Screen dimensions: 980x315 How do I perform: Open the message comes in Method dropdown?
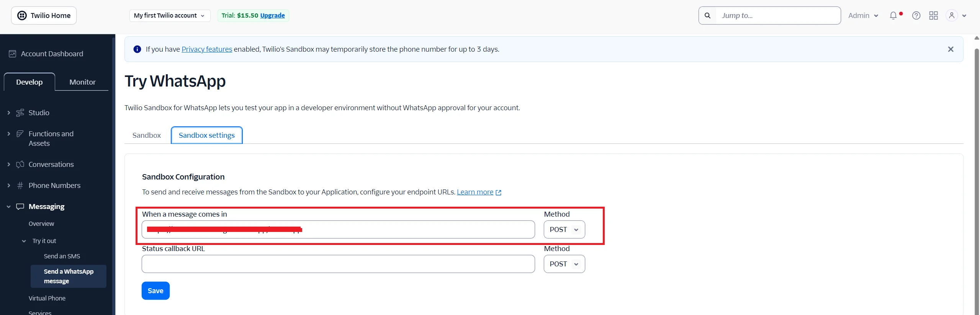pos(564,230)
